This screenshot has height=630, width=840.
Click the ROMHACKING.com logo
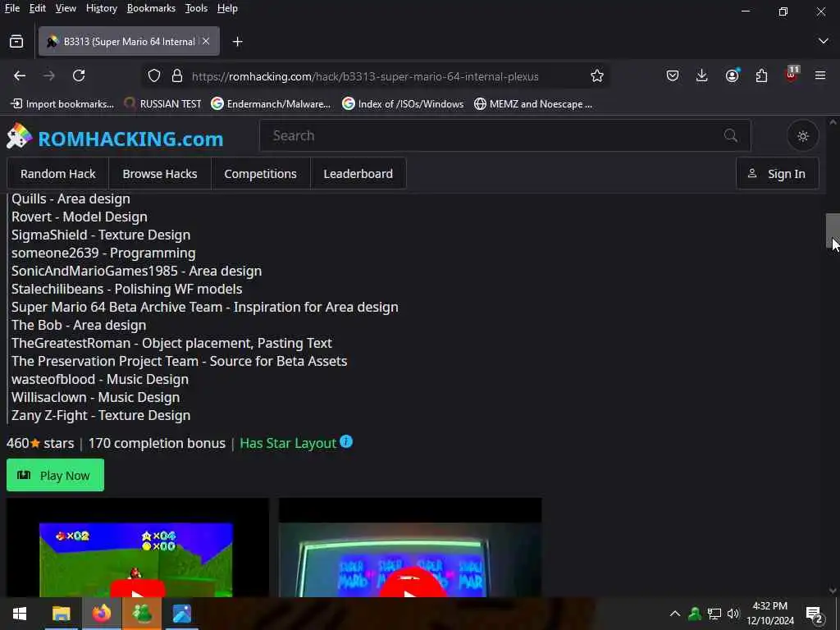(115, 138)
